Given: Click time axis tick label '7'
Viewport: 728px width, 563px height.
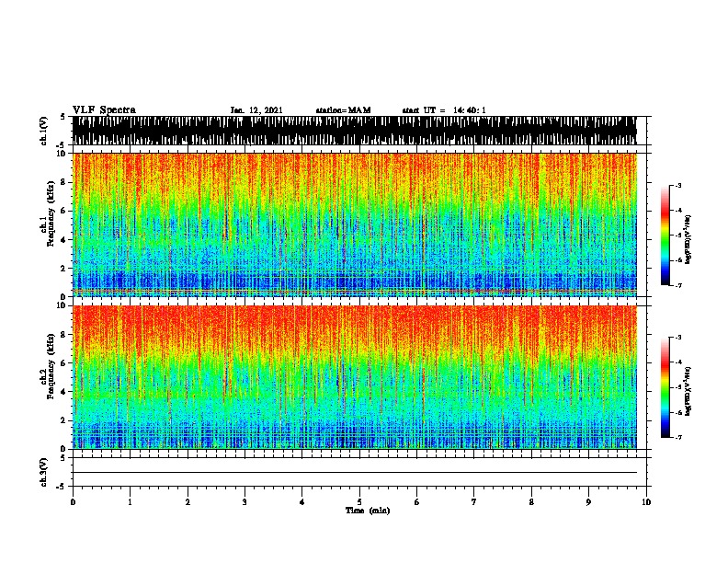Looking at the screenshot, I should (474, 502).
